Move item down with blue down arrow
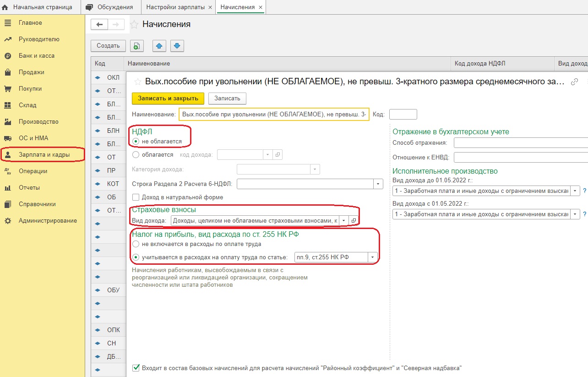The height and width of the screenshot is (377, 588). coord(177,45)
